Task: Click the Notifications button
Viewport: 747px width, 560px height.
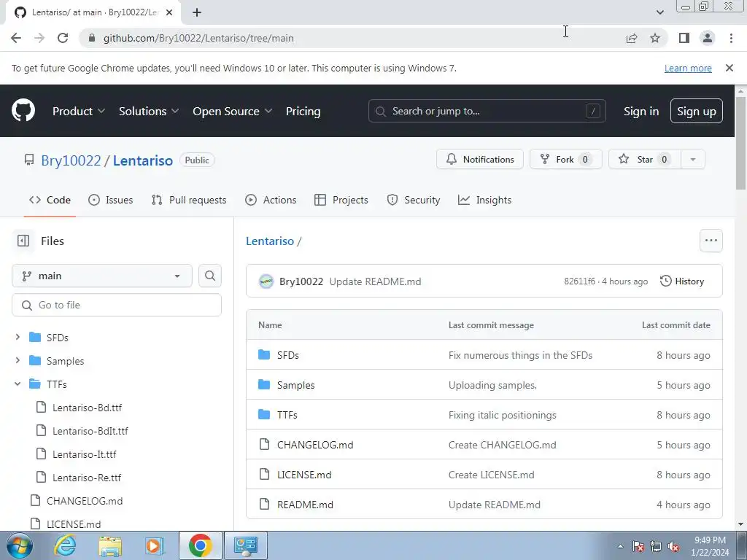Action: (480, 160)
